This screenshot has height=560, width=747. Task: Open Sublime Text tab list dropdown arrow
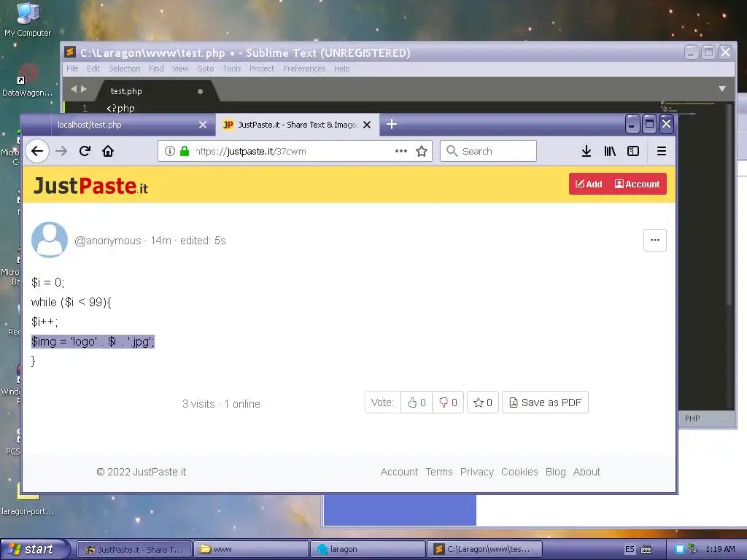click(722, 89)
